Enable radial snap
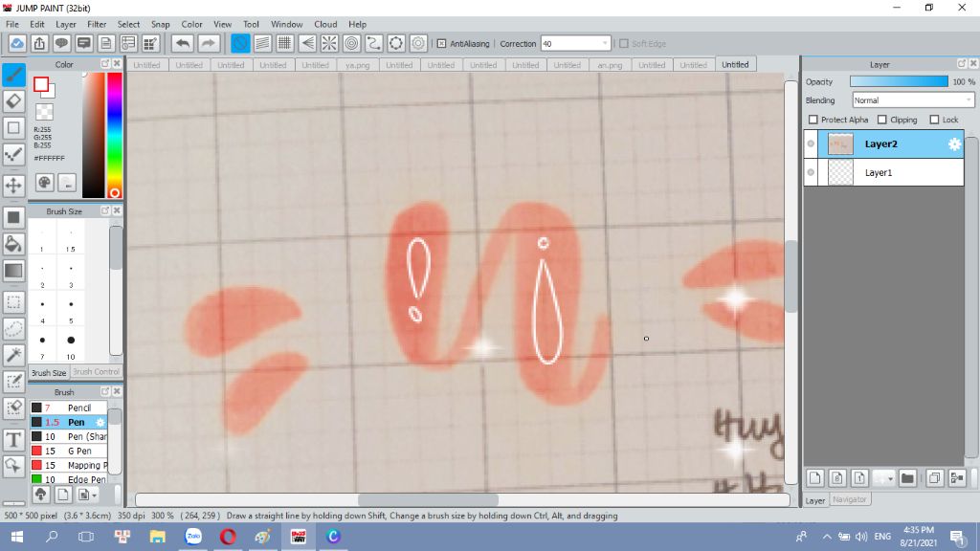This screenshot has width=980, height=551. pos(329,44)
